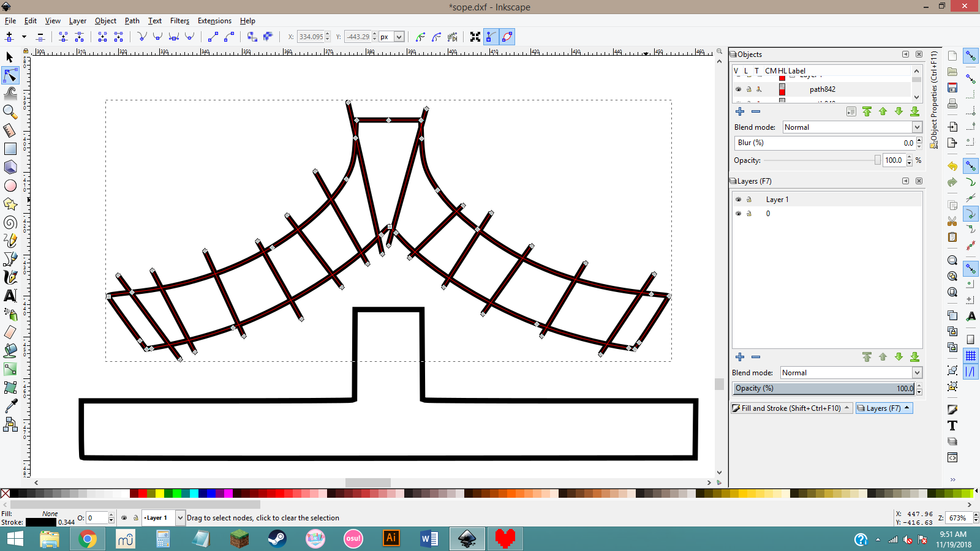Click the yellow Undo arrow icon

pyautogui.click(x=952, y=166)
